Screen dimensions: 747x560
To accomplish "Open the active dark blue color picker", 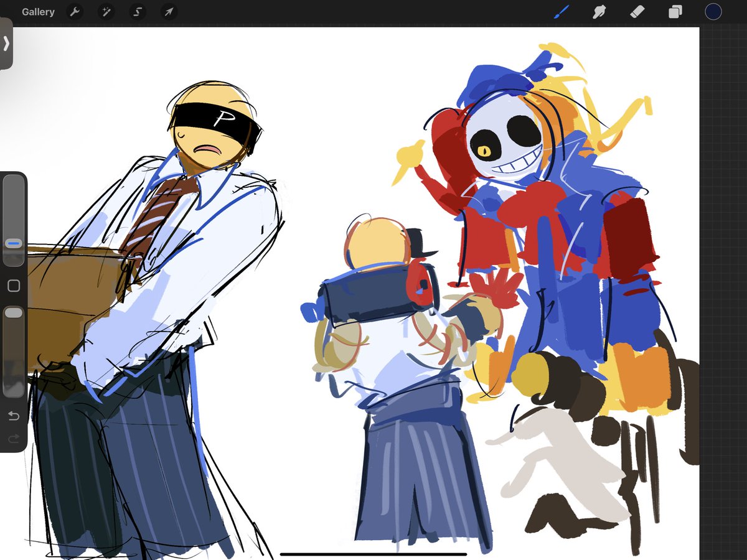I will click(x=713, y=12).
